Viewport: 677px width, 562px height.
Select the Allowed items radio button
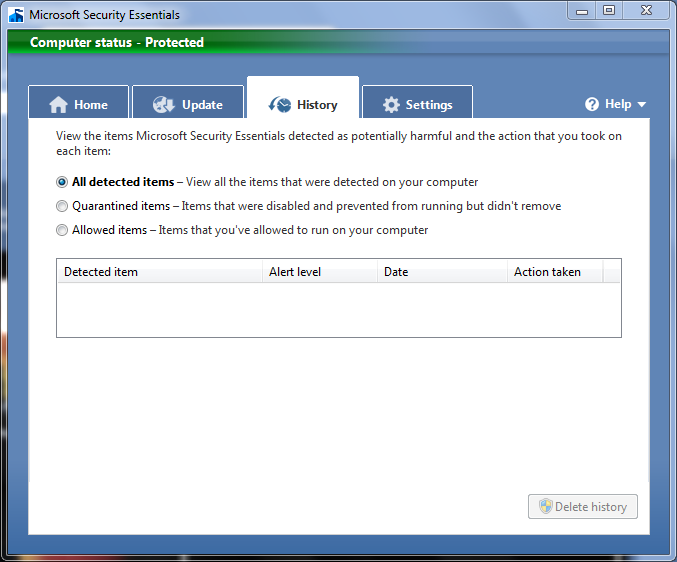[62, 230]
